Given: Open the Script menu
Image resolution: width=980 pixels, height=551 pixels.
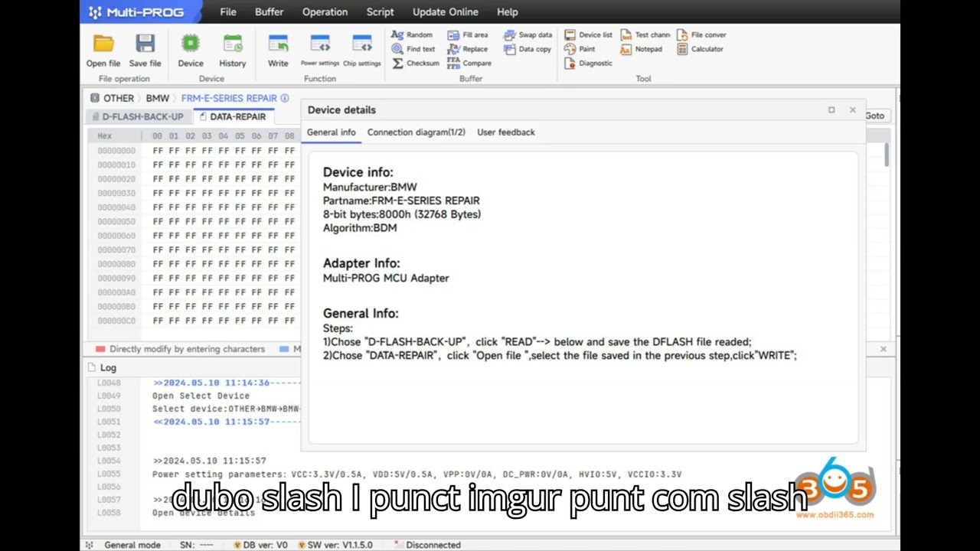Looking at the screenshot, I should (x=380, y=11).
